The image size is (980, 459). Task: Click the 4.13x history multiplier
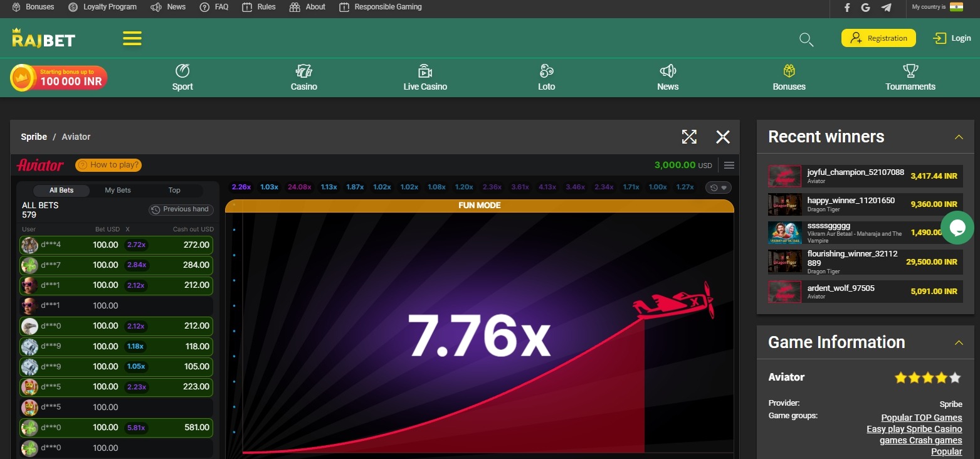click(x=547, y=187)
